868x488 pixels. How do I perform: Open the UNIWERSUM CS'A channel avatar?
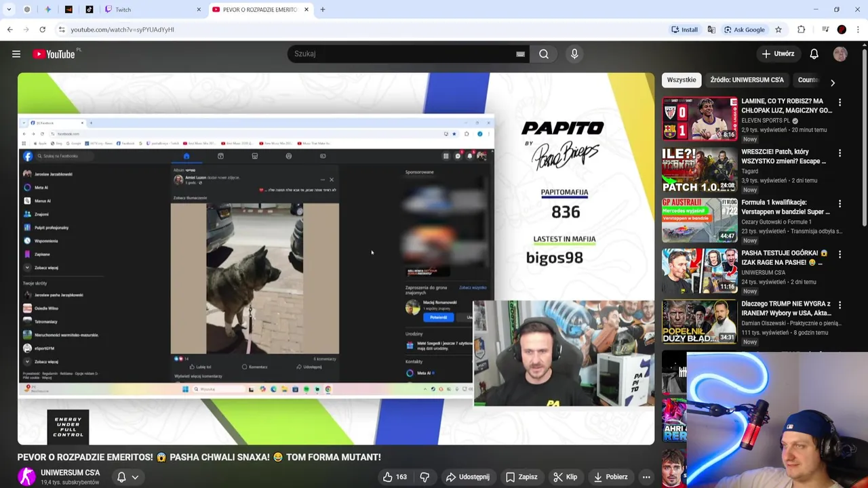(x=26, y=477)
